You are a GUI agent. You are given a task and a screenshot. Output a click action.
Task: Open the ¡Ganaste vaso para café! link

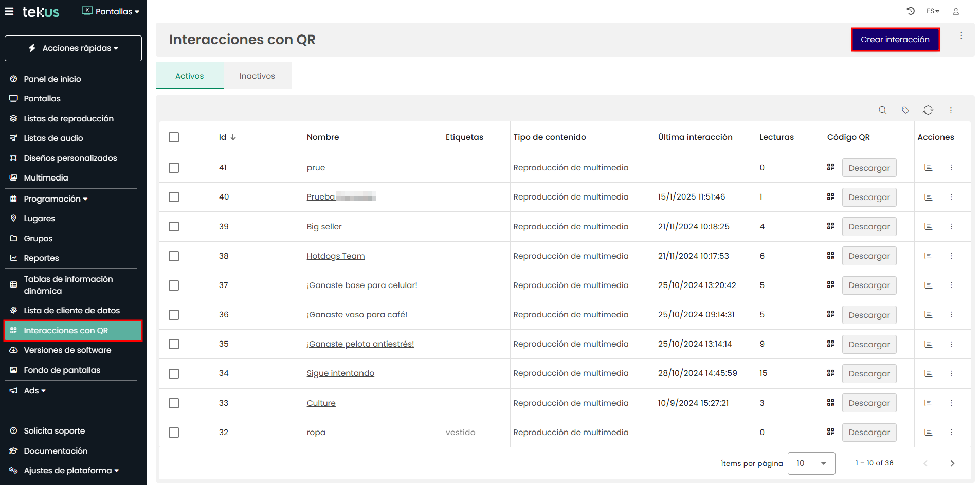pyautogui.click(x=357, y=315)
